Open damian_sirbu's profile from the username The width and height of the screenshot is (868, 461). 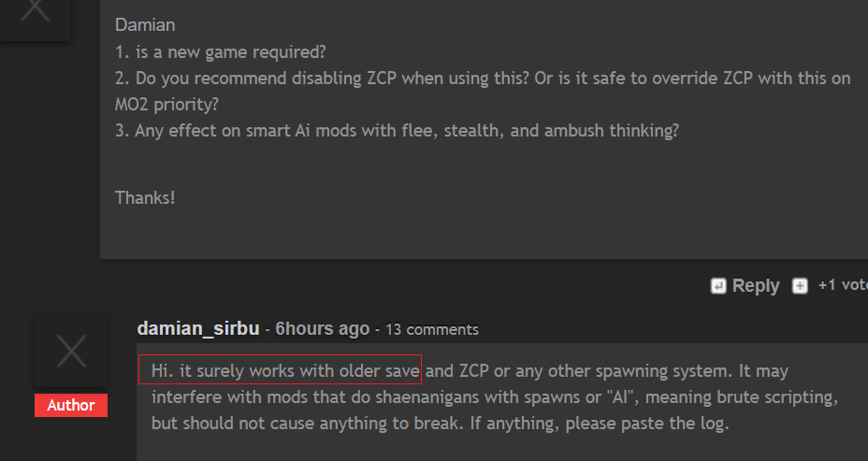(x=197, y=328)
